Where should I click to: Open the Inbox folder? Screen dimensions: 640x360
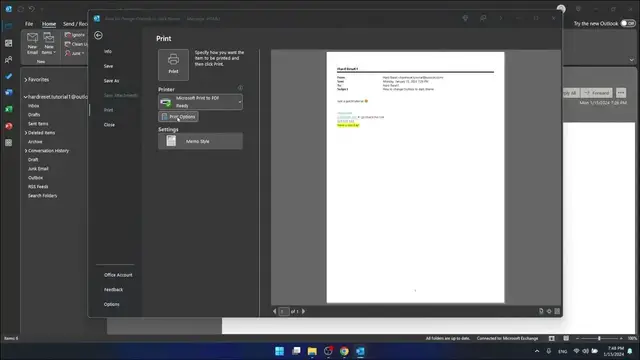(x=34, y=106)
